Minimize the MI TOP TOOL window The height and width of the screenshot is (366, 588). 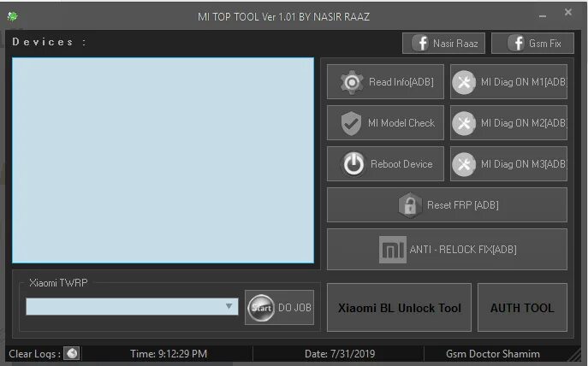click(x=543, y=16)
